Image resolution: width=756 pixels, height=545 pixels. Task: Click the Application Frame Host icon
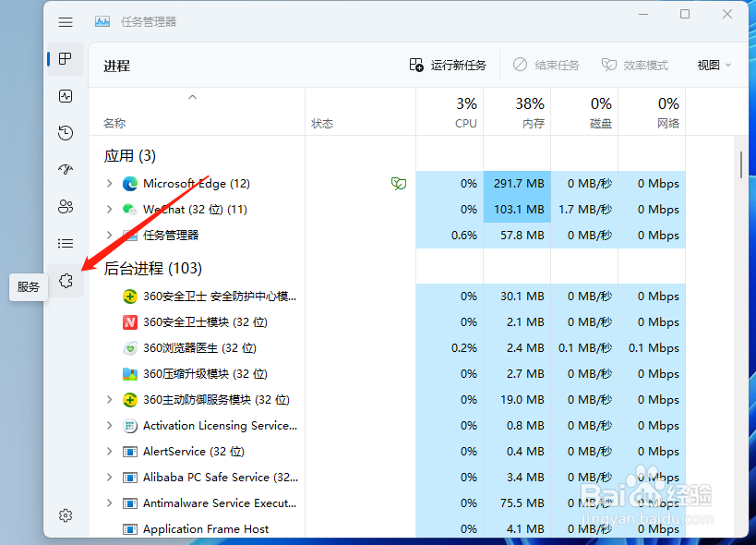(130, 529)
